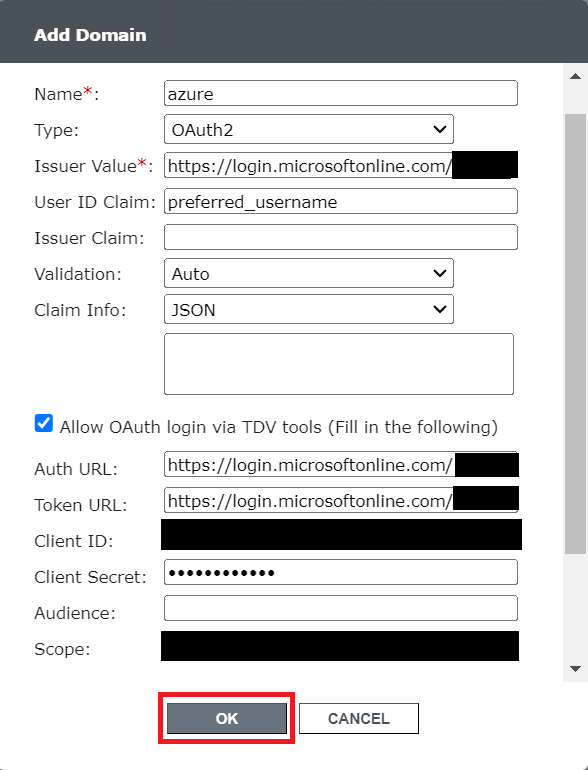Click the scrollbar up arrow

click(x=575, y=77)
